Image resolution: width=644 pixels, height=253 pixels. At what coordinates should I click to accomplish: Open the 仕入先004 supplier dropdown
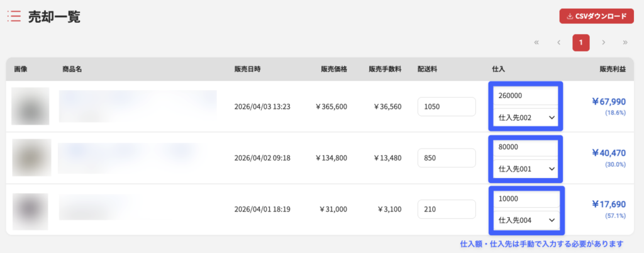(x=525, y=220)
